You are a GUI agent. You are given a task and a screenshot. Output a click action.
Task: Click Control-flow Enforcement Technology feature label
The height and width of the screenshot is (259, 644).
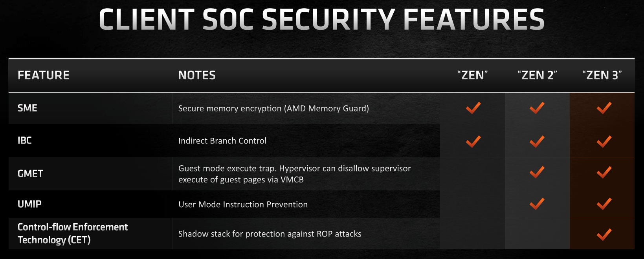click(73, 233)
